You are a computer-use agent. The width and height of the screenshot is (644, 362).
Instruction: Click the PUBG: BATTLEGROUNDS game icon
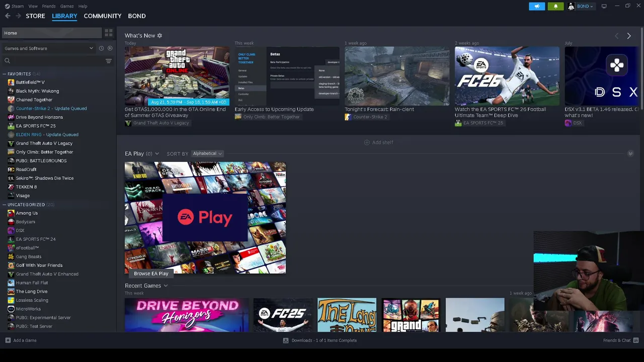coord(11,161)
